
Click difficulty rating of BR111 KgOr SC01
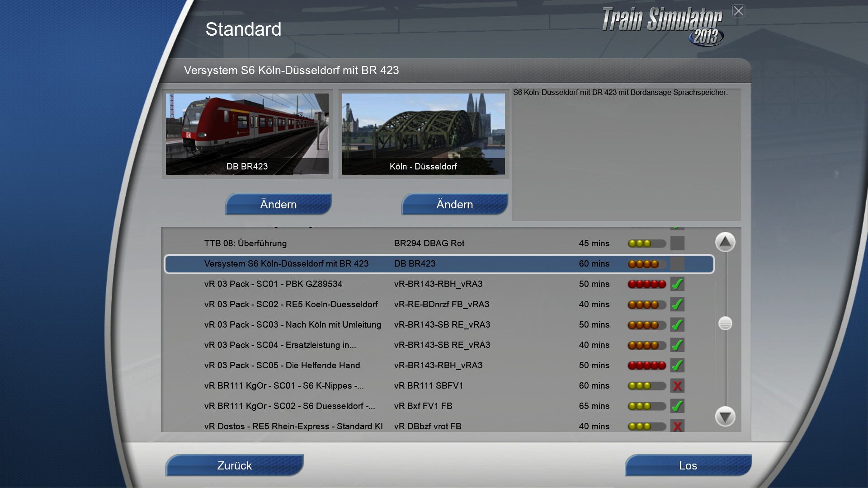pos(647,386)
